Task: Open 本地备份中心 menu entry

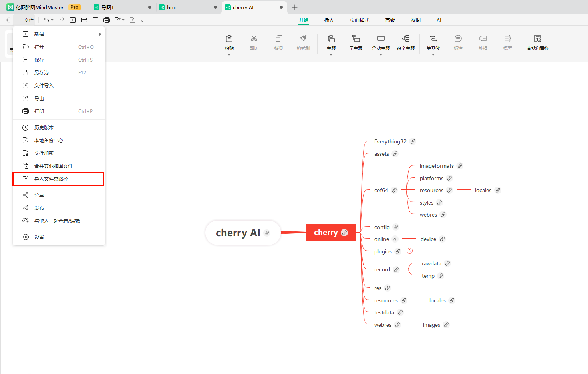Action: point(58,141)
